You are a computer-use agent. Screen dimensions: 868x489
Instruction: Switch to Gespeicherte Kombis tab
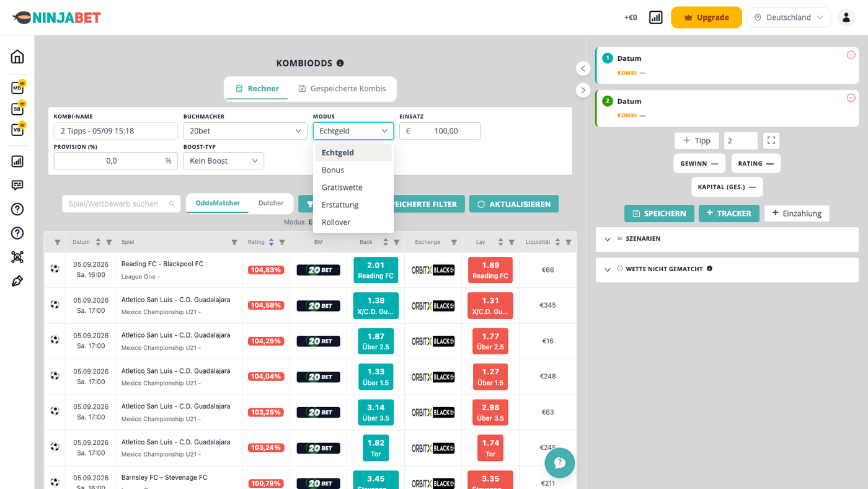pyautogui.click(x=342, y=89)
